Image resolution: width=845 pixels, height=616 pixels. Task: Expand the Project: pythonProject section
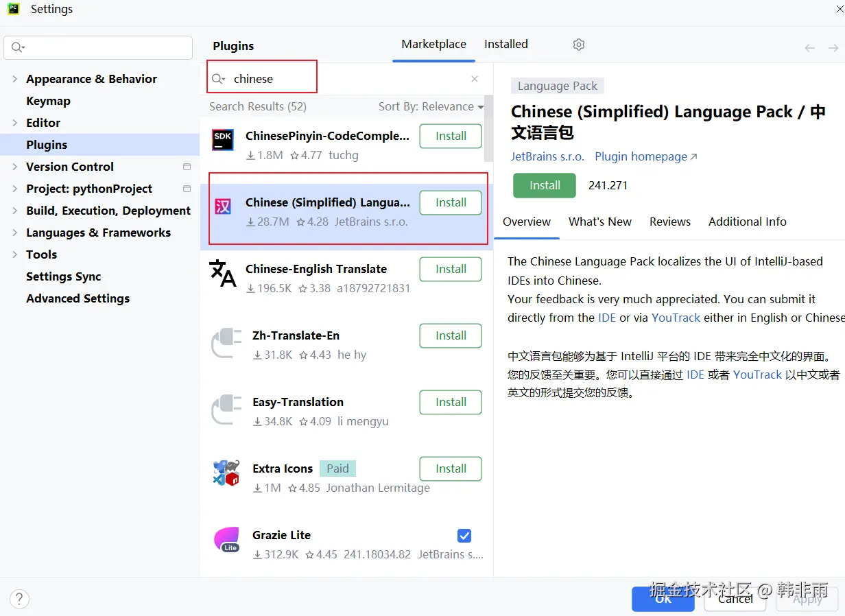(x=15, y=189)
